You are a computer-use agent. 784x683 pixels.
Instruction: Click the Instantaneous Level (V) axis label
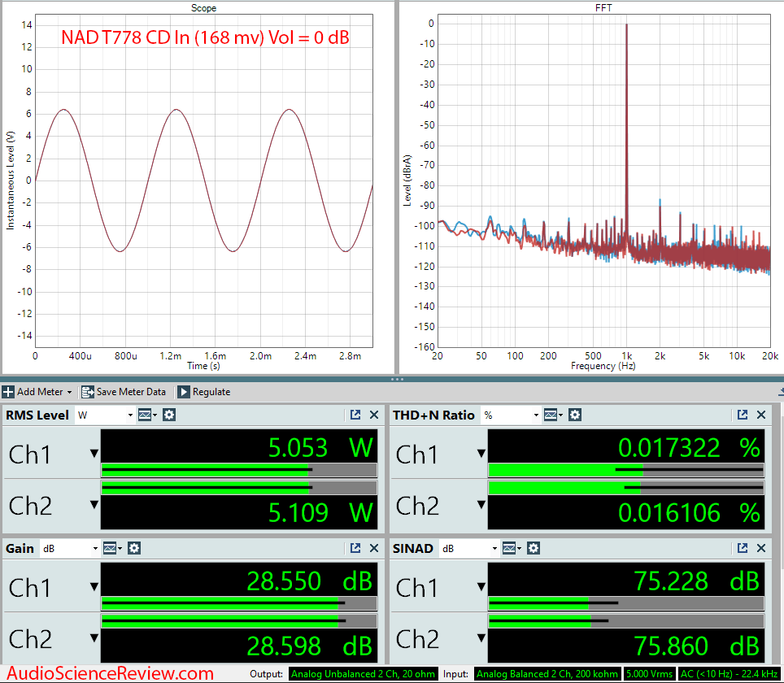(x=10, y=181)
